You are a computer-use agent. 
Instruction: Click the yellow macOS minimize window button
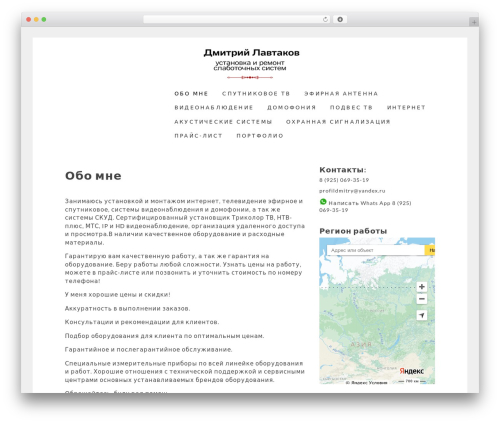(36, 19)
